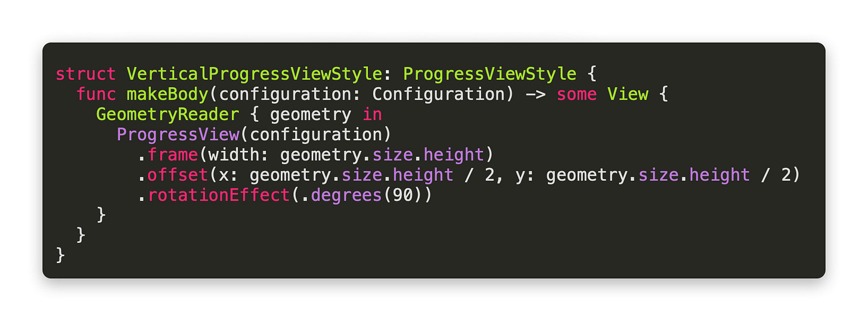Select VerticalProgressViewStyle type name
868x321 pixels.
(x=254, y=75)
